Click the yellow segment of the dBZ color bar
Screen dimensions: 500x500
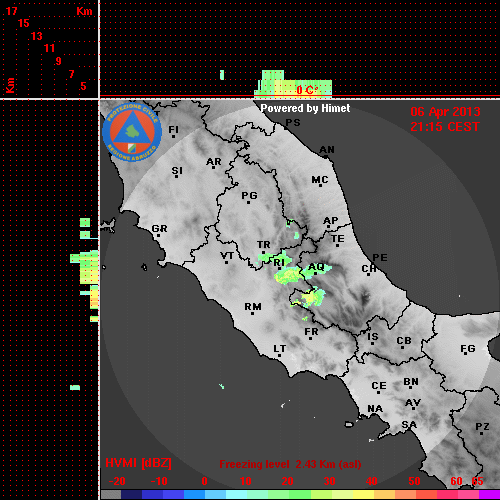click(x=363, y=495)
